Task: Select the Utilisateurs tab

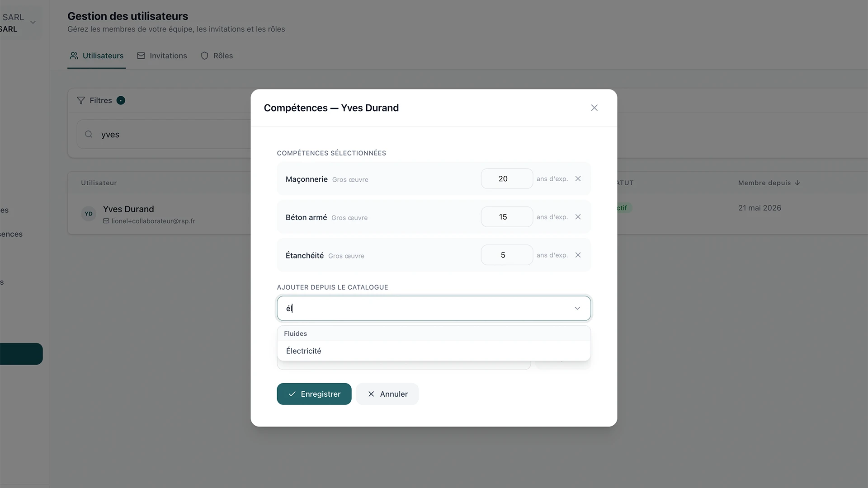Action: (x=96, y=56)
